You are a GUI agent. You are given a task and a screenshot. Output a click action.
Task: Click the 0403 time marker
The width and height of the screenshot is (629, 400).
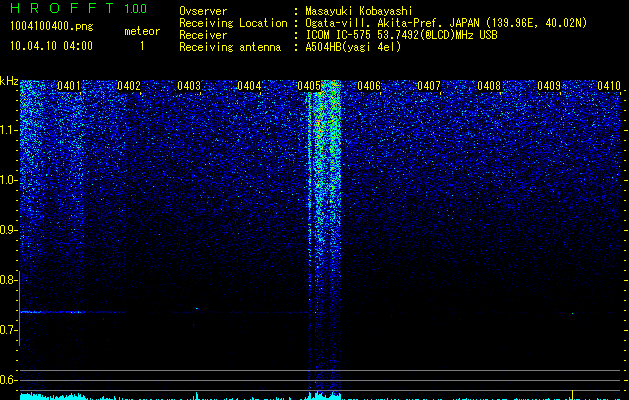pos(189,85)
